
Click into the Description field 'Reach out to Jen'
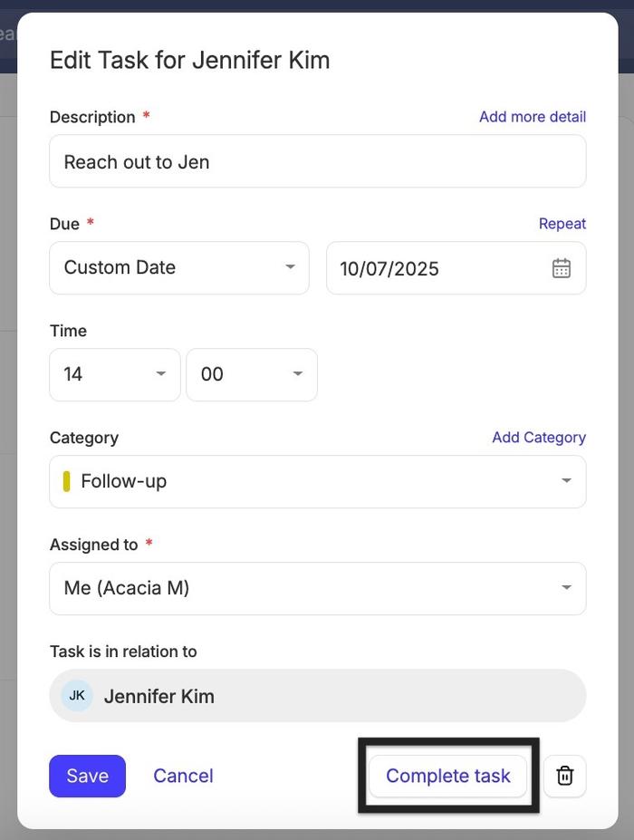click(317, 162)
